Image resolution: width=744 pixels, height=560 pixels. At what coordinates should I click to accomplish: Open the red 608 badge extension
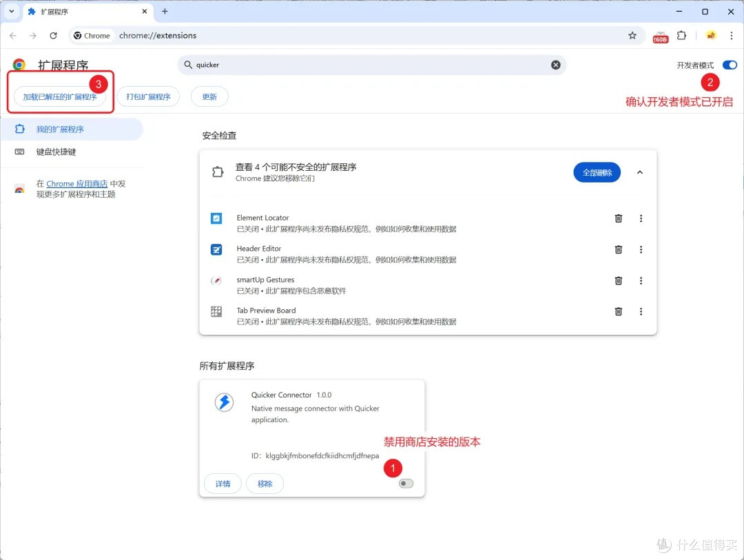660,37
